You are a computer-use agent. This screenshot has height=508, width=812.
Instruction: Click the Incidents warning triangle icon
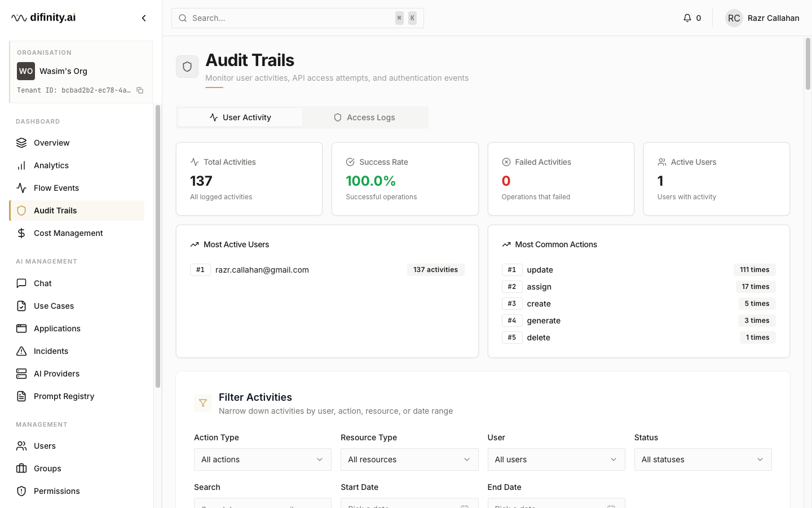pyautogui.click(x=21, y=351)
